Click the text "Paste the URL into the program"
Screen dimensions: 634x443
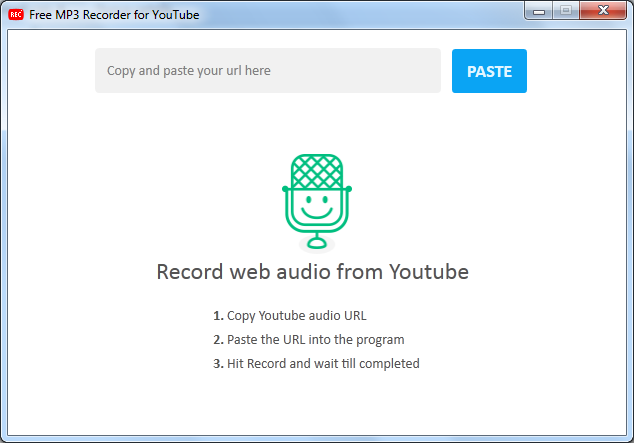315,340
